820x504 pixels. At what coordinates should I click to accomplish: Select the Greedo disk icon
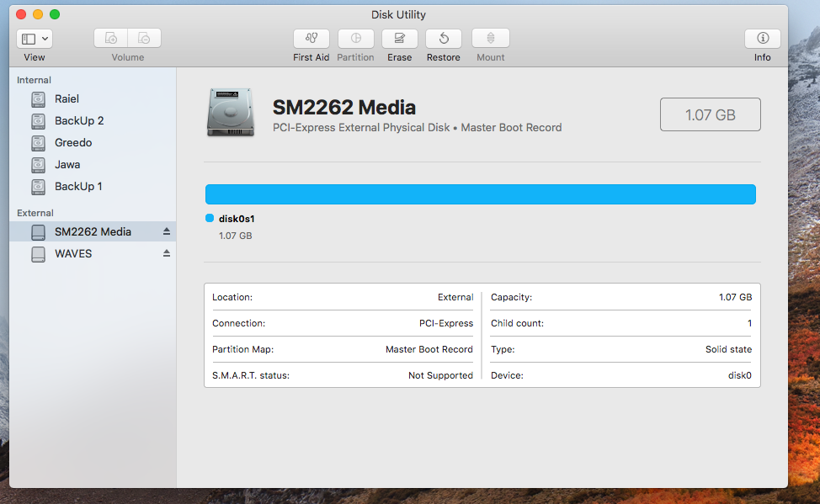[38, 143]
